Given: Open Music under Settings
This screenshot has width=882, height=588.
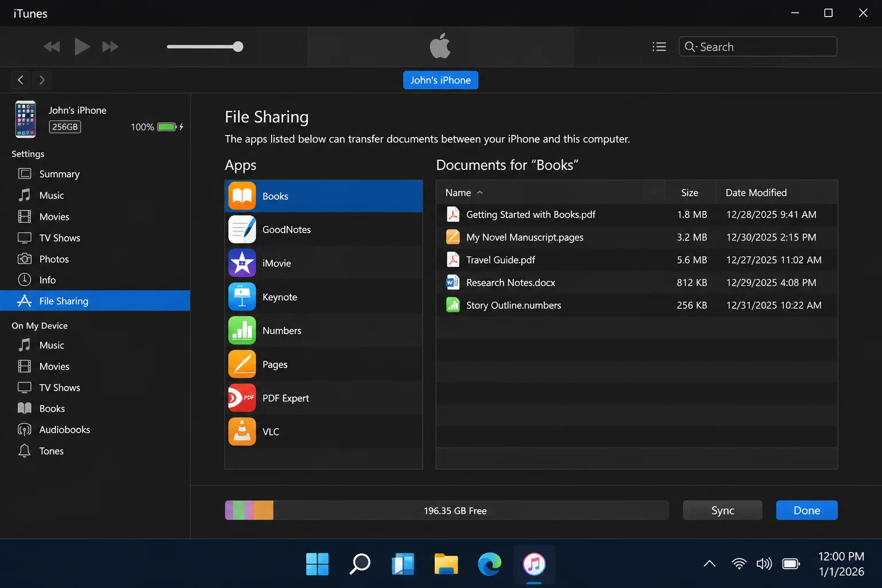Looking at the screenshot, I should pyautogui.click(x=95, y=195).
